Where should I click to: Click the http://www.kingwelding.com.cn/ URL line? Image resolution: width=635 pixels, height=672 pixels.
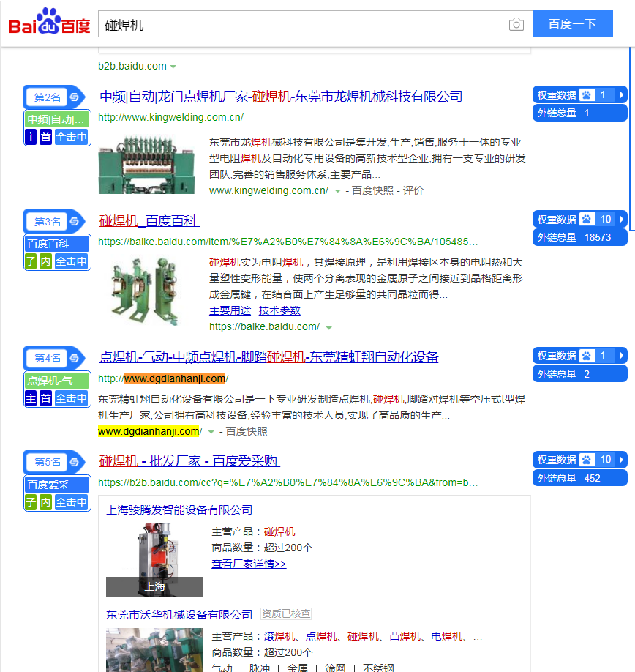tap(171, 117)
